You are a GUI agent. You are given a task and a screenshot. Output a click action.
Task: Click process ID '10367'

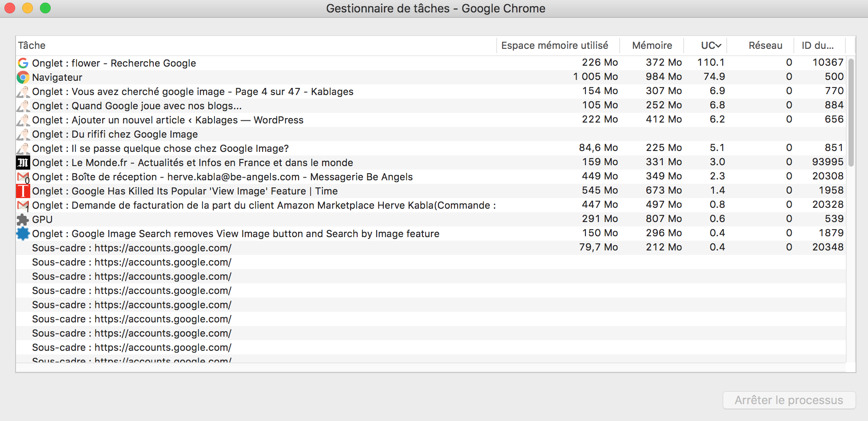[828, 62]
